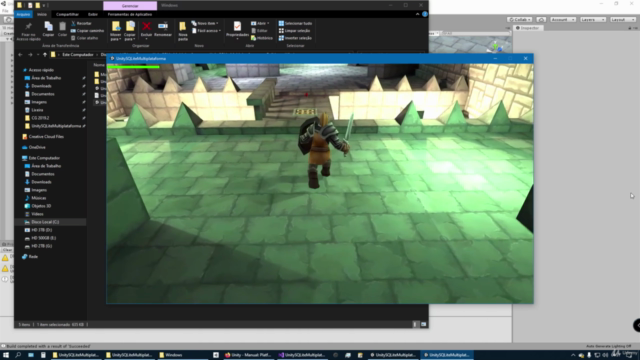This screenshot has width=640, height=360.
Task: Open Objetos 3D folder
Action: 41,206
